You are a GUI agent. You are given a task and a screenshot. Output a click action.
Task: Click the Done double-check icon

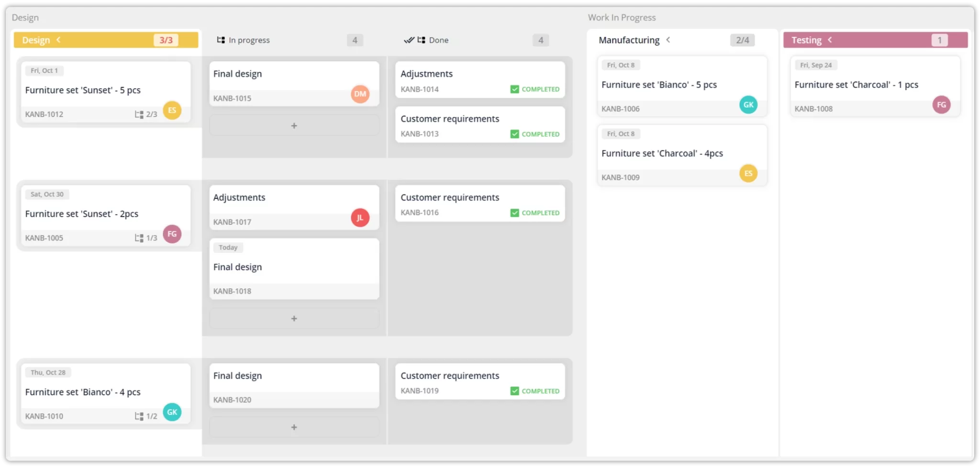pos(409,40)
